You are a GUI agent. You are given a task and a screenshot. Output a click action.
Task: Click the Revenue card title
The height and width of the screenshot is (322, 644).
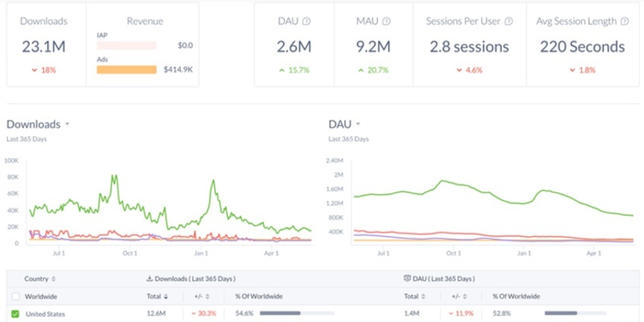[145, 21]
